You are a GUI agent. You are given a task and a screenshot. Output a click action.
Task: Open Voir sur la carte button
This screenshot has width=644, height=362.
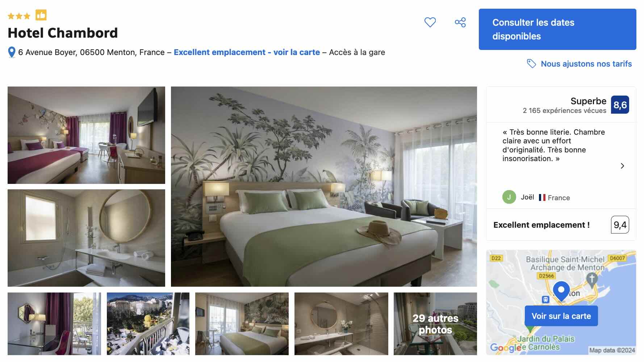point(561,316)
